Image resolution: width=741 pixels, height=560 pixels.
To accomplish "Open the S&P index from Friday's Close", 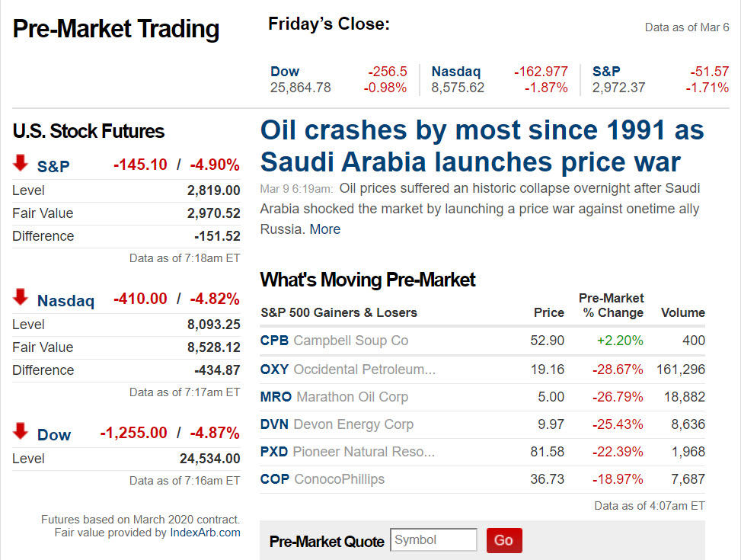I will point(605,72).
